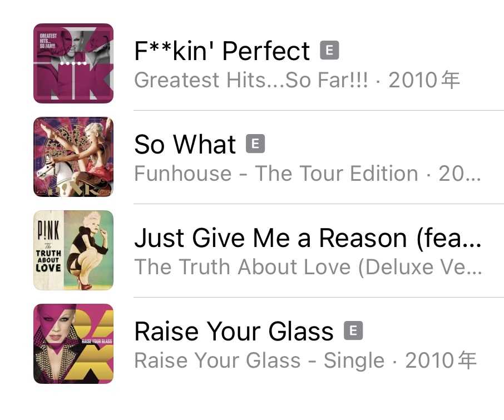Tap the 2010年 year beside Greatest Hits...So Far!!!

pyautogui.click(x=424, y=81)
